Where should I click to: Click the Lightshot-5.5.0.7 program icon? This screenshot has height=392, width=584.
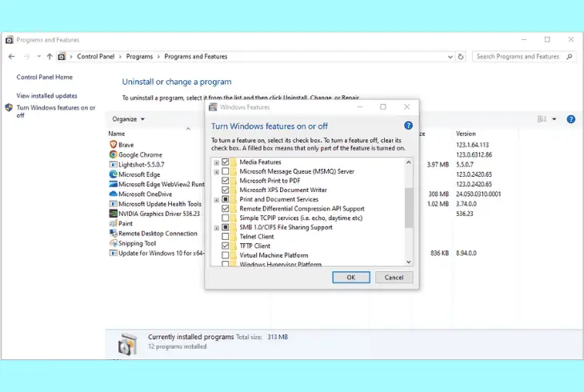pos(114,164)
